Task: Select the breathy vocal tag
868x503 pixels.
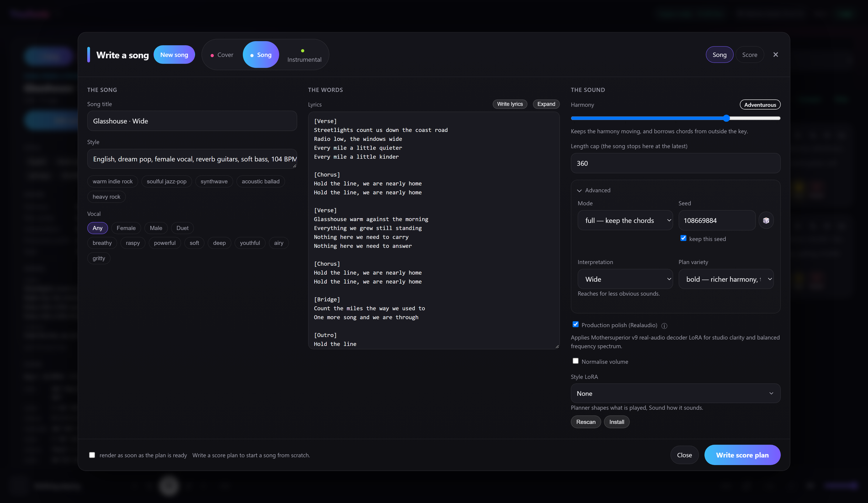Action: (102, 243)
